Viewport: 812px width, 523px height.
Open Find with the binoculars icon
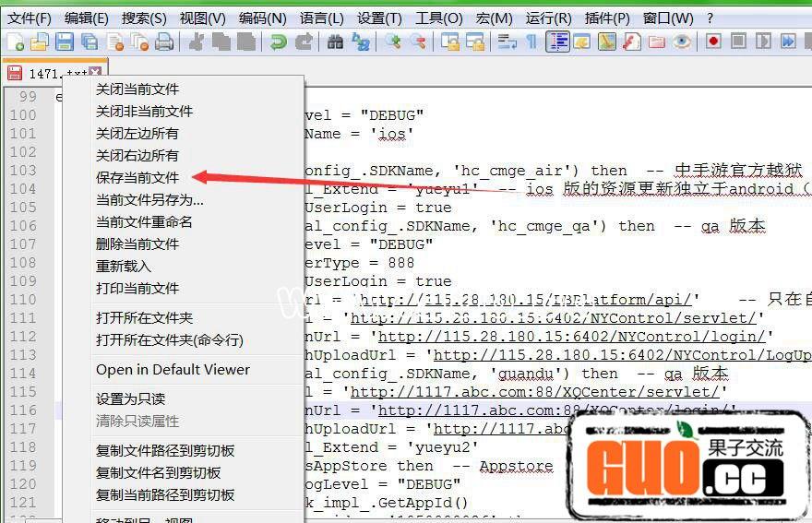(335, 42)
